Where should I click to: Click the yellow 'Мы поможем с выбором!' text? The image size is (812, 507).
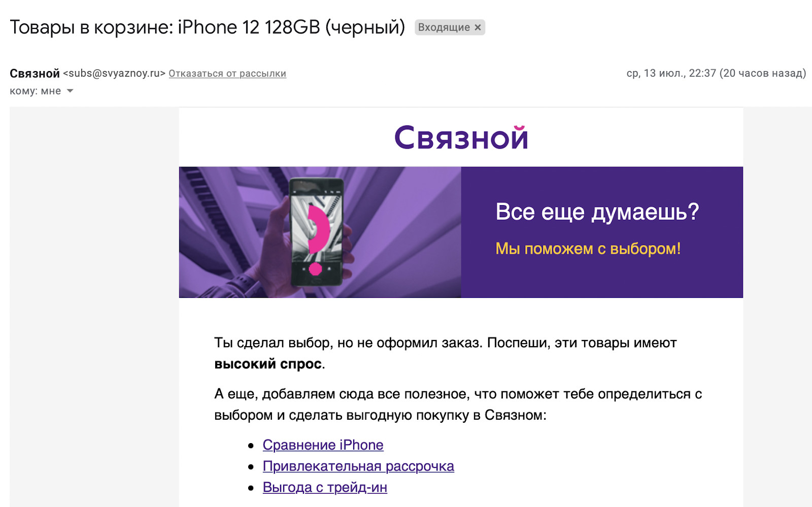pyautogui.click(x=588, y=249)
